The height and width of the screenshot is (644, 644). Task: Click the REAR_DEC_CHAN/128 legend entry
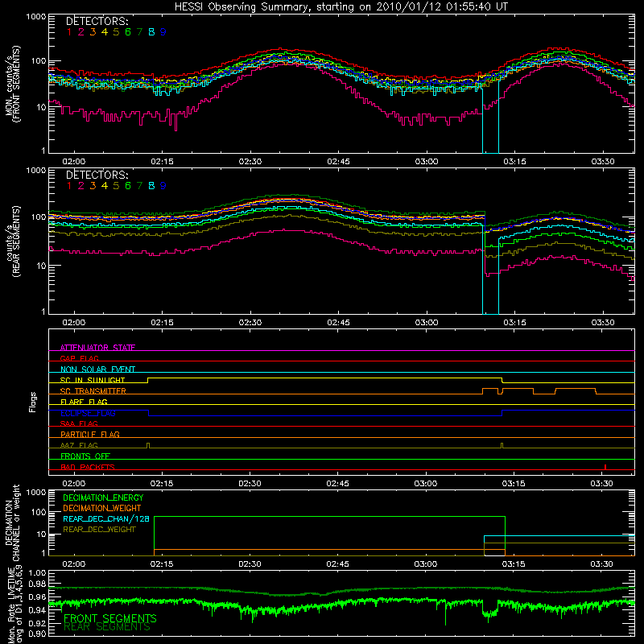pyautogui.click(x=106, y=518)
